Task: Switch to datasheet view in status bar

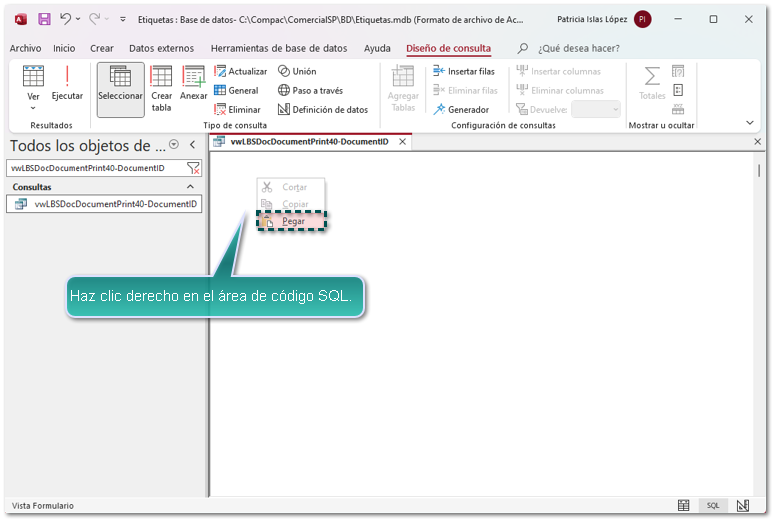Action: [x=684, y=506]
